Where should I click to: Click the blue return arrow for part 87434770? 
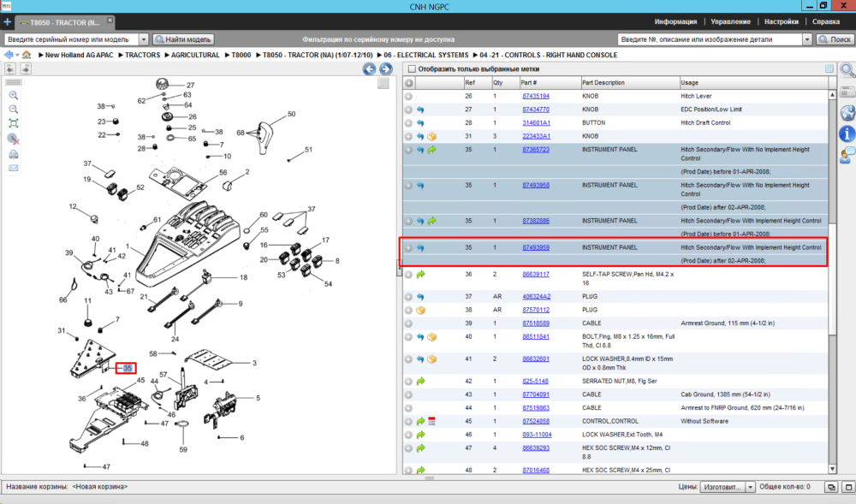click(420, 110)
